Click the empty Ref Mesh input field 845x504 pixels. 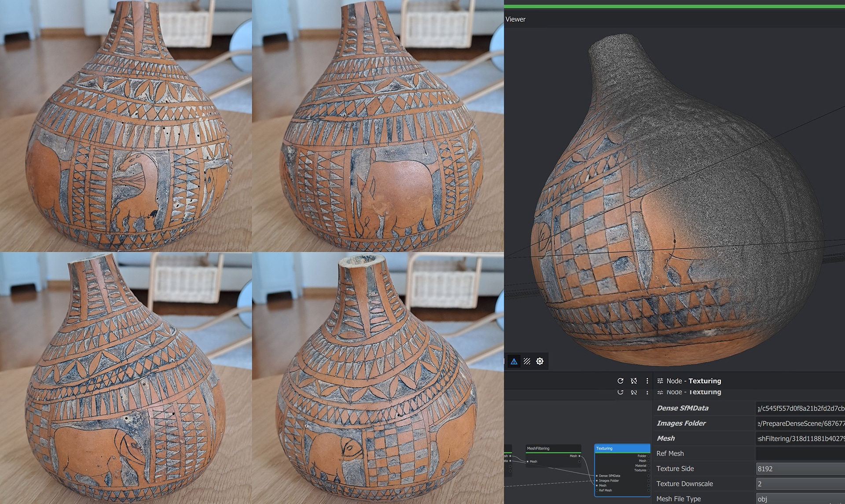coord(800,453)
